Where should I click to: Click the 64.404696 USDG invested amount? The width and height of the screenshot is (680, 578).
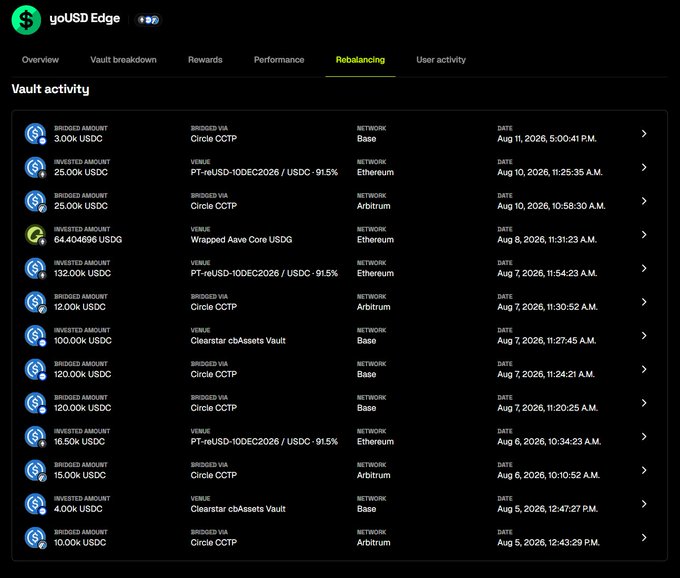[x=88, y=239]
